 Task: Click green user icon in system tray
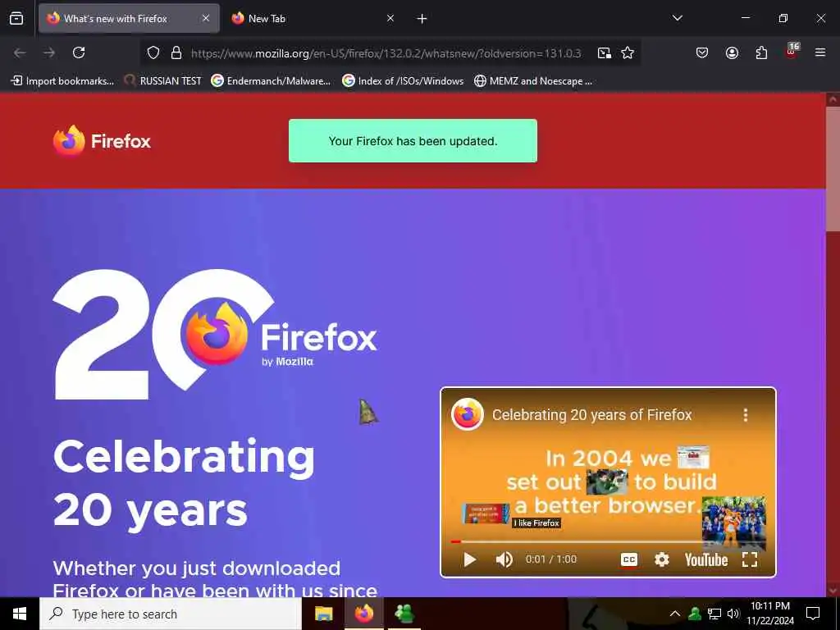695,614
